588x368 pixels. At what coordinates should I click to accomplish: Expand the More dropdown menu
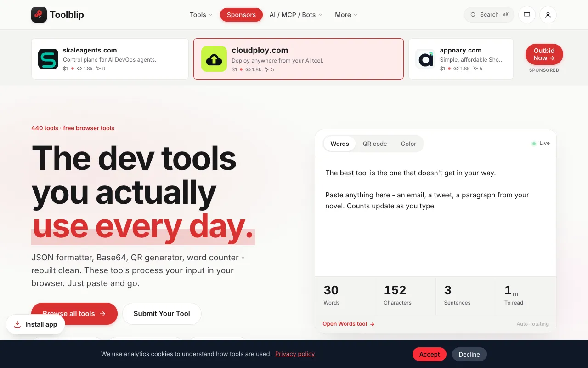pyautogui.click(x=346, y=15)
